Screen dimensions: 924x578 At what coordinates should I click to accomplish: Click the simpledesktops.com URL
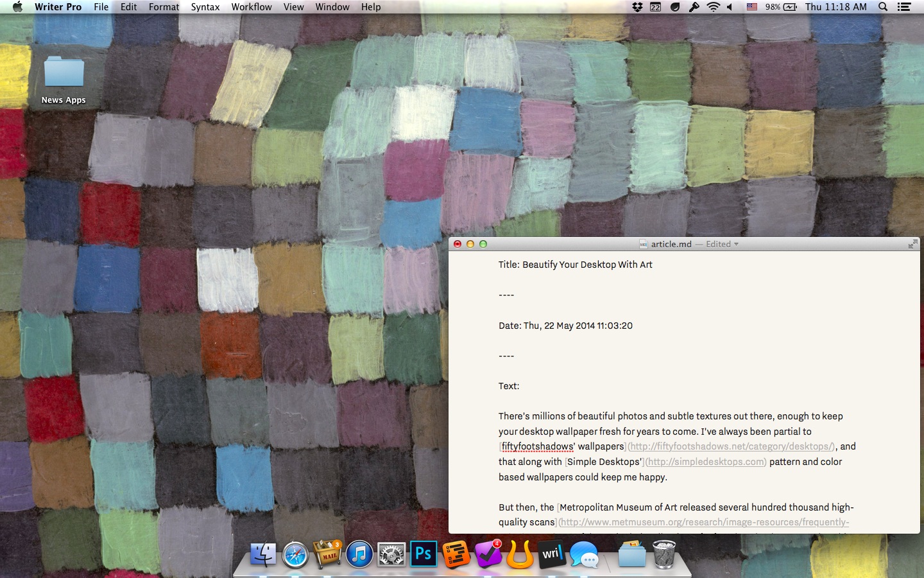[706, 462]
